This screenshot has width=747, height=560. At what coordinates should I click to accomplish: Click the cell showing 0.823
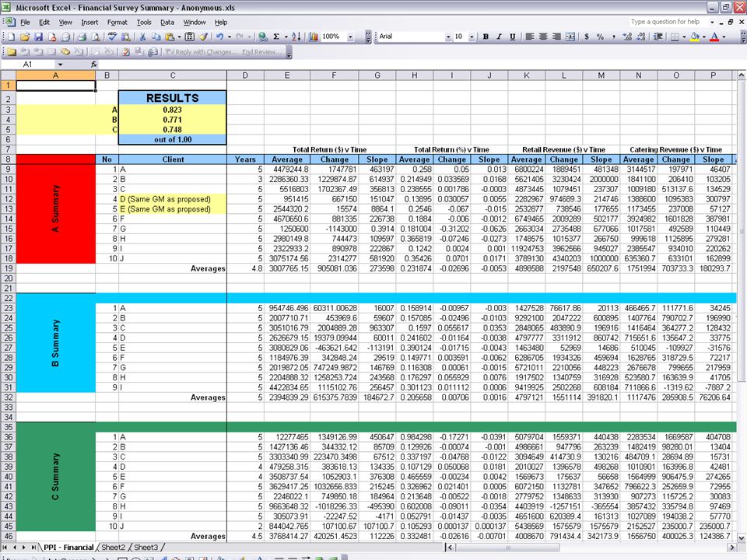pyautogui.click(x=173, y=110)
